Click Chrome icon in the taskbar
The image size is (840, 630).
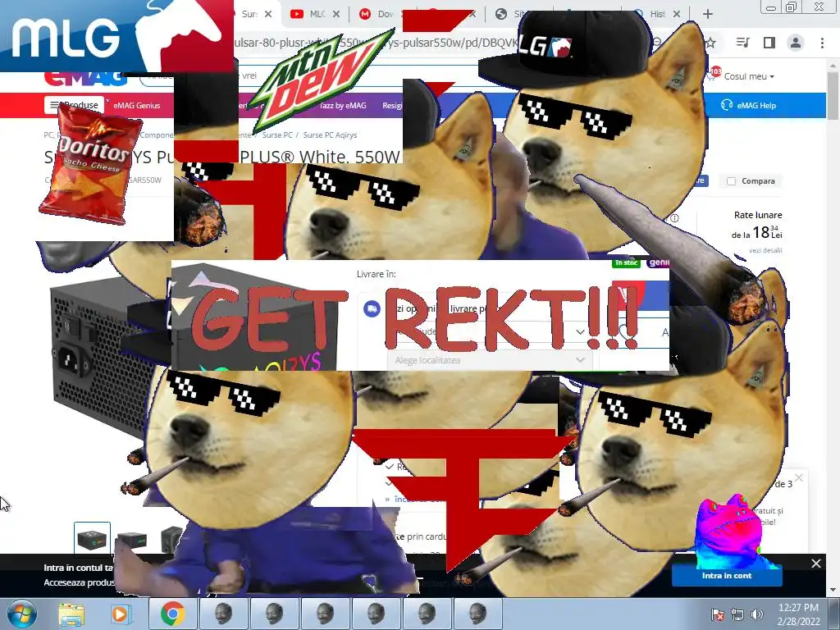coord(172,614)
